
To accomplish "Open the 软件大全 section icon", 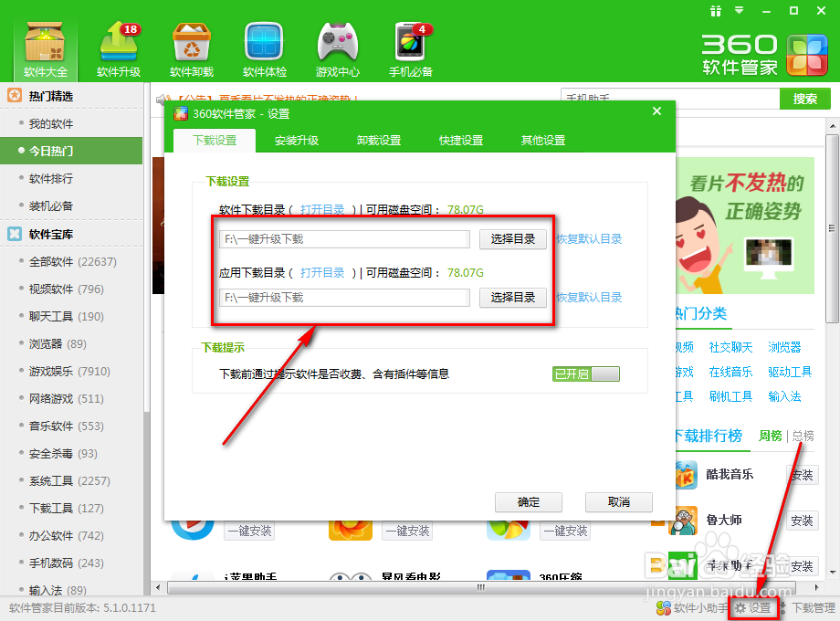I will [x=44, y=41].
